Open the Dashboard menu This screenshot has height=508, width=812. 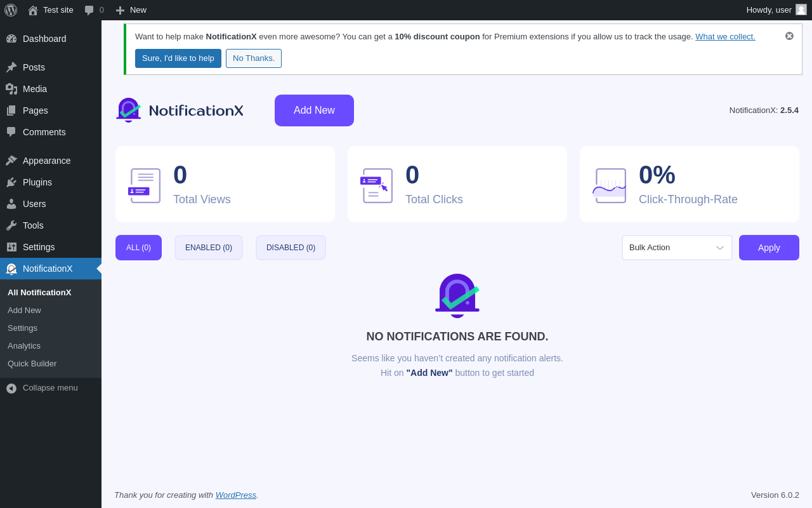click(51, 39)
